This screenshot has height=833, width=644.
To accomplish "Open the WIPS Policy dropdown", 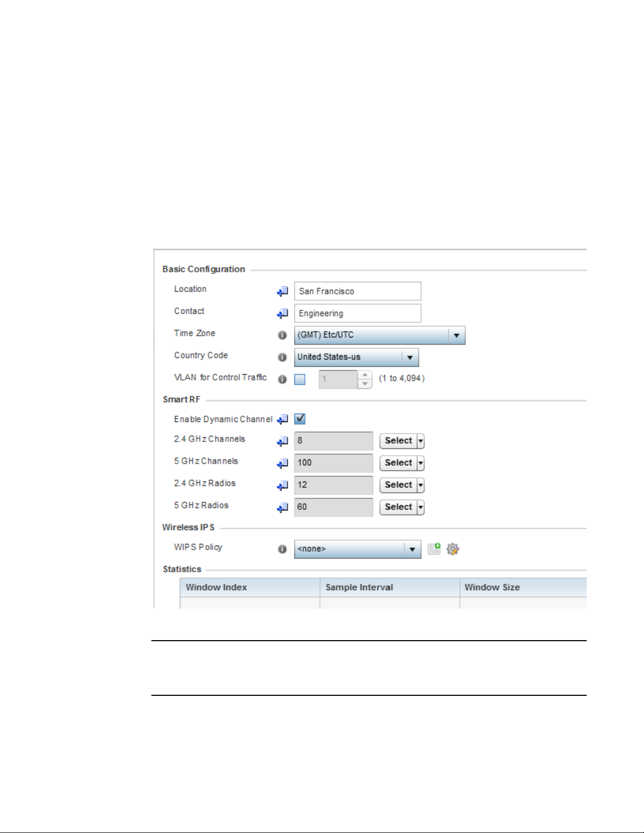I will tap(412, 549).
